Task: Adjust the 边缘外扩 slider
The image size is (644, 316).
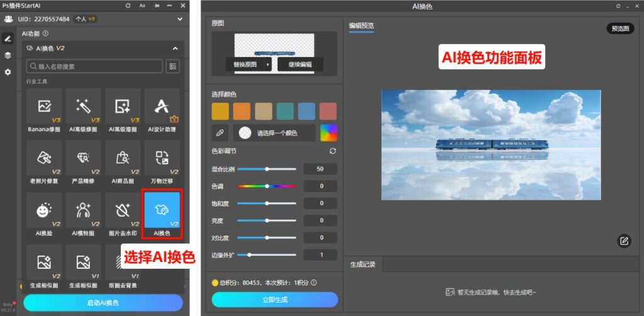Action: coord(267,255)
